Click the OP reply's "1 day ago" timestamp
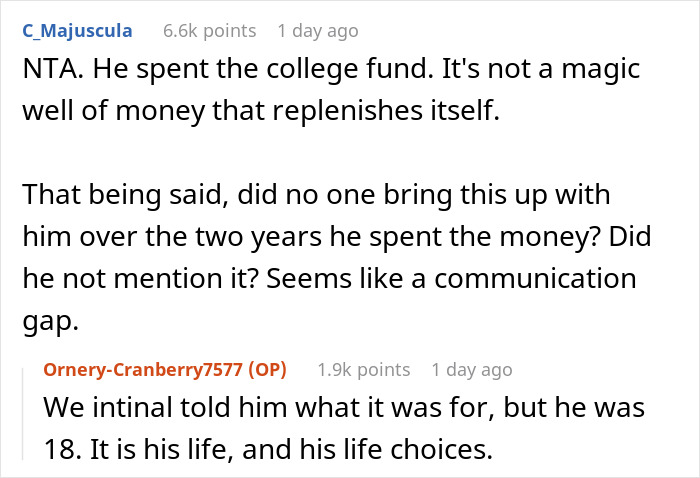 tap(471, 370)
